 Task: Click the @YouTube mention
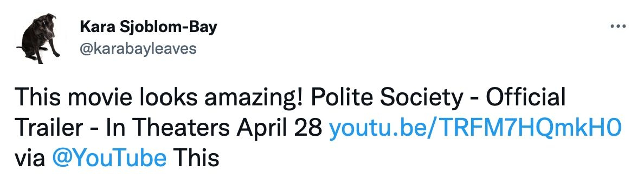pyautogui.click(x=110, y=158)
